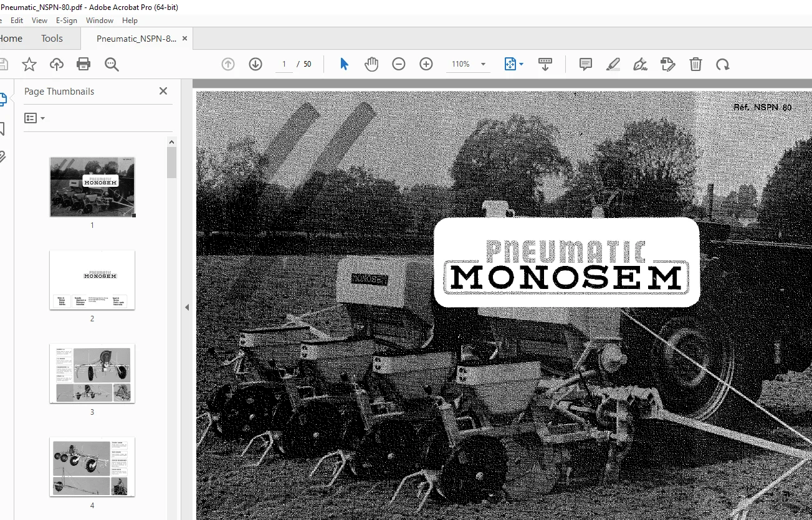Go to previous page arrow
This screenshot has width=812, height=520.
tap(228, 64)
